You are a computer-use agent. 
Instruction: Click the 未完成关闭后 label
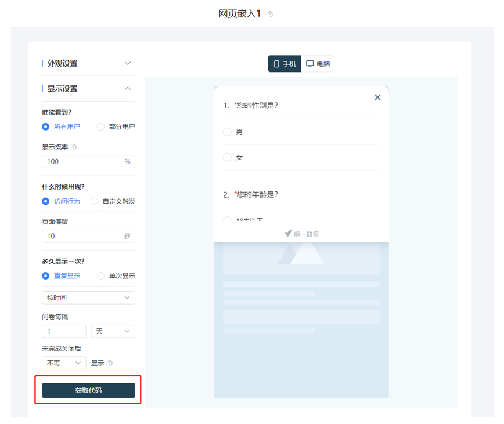point(62,349)
